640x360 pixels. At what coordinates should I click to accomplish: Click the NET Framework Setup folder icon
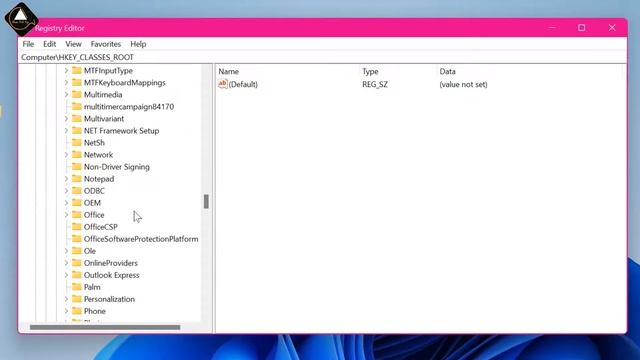click(77, 131)
